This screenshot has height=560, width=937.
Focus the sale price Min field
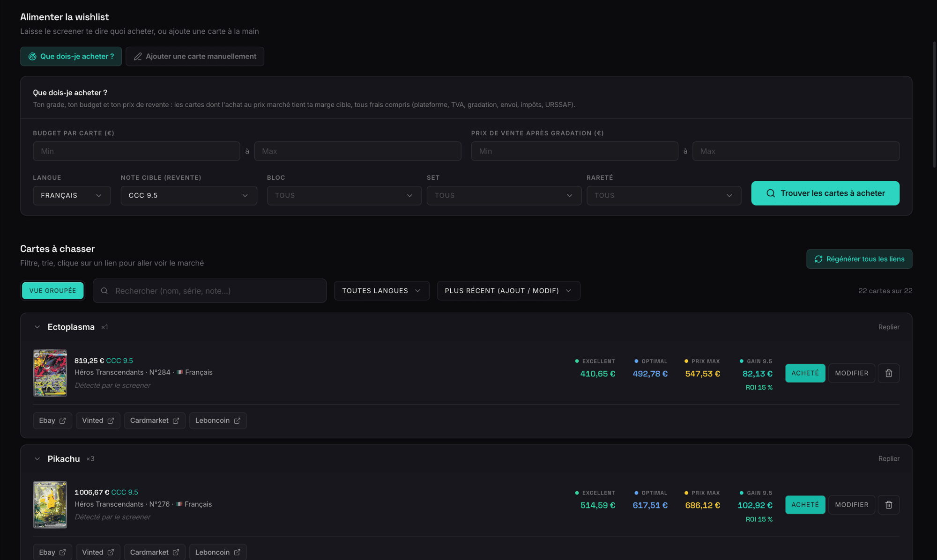coord(574,151)
